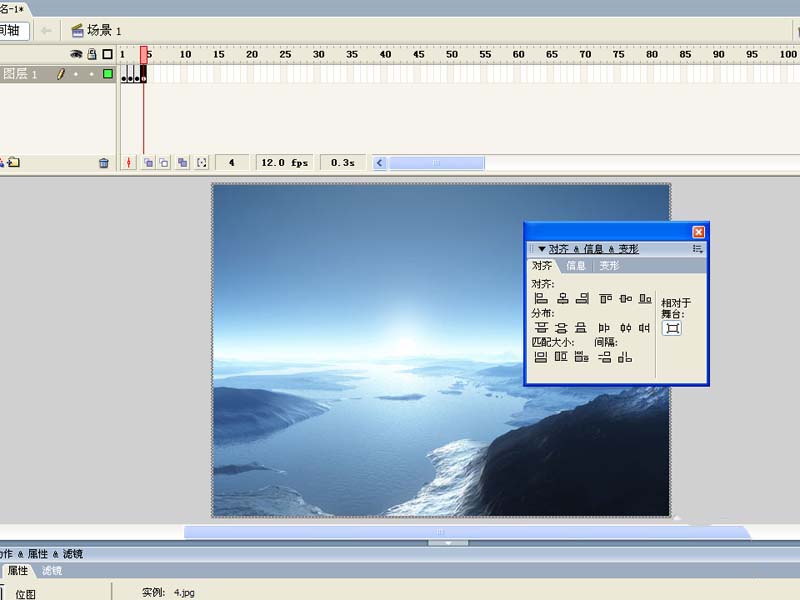800x600 pixels.
Task: Toggle lock all layers padlock icon
Action: coord(92,54)
